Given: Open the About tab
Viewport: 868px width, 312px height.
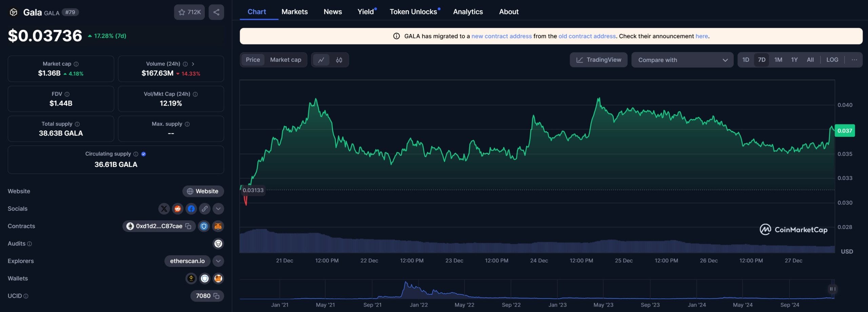Looking at the screenshot, I should [x=509, y=12].
